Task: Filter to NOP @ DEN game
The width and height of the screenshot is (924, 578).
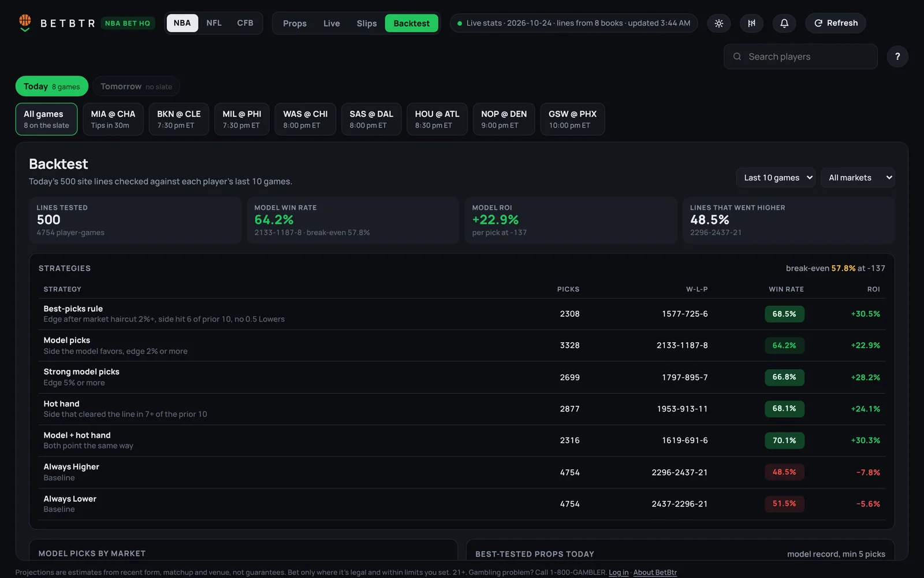Action: 504,119
